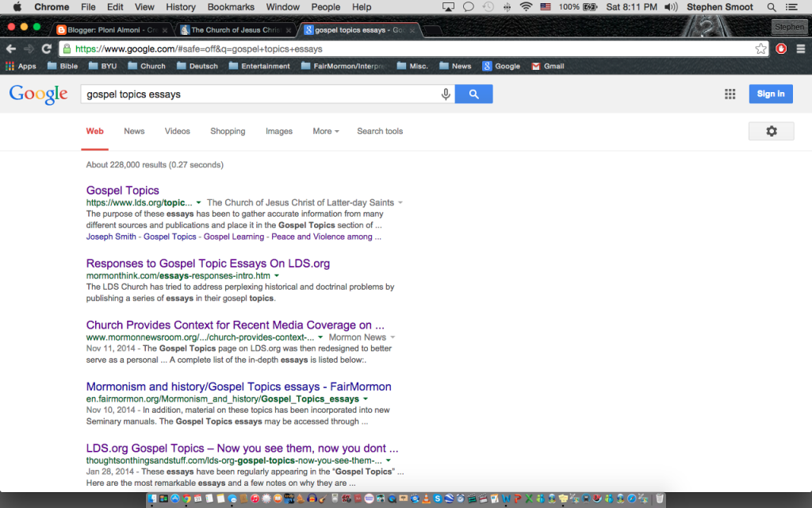
Task: Open the Gospel Learning sitelink
Action: (234, 237)
